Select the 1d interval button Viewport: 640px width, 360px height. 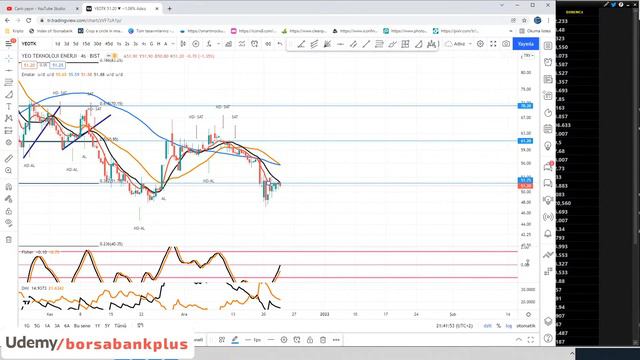click(58, 44)
